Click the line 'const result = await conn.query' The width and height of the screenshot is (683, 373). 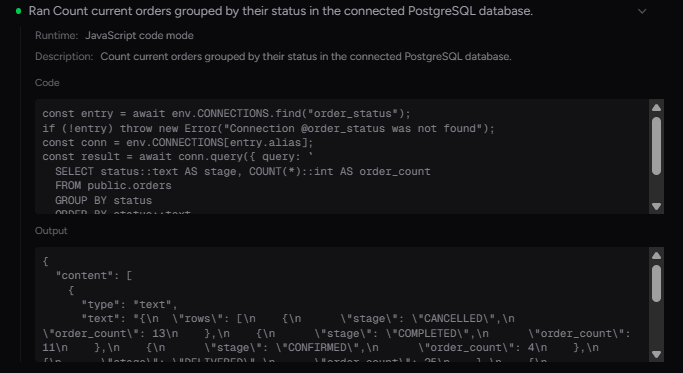(178, 157)
